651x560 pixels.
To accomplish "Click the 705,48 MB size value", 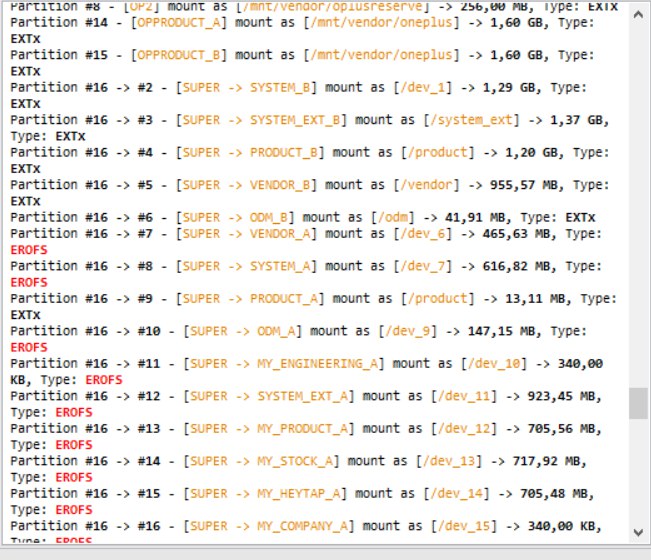I will (554, 493).
